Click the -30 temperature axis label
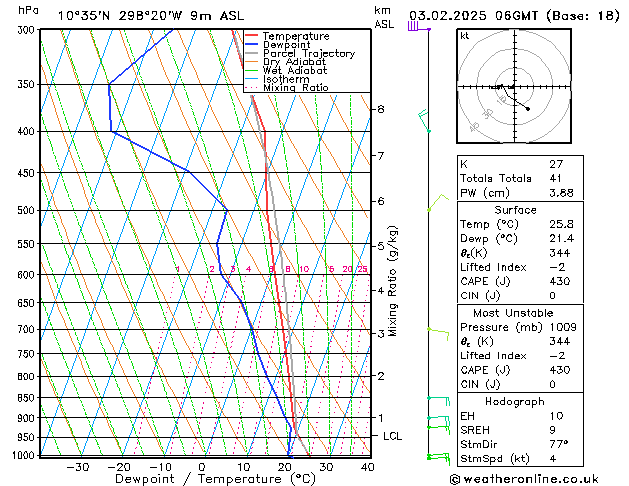This screenshot has width=629, height=486. point(77,467)
